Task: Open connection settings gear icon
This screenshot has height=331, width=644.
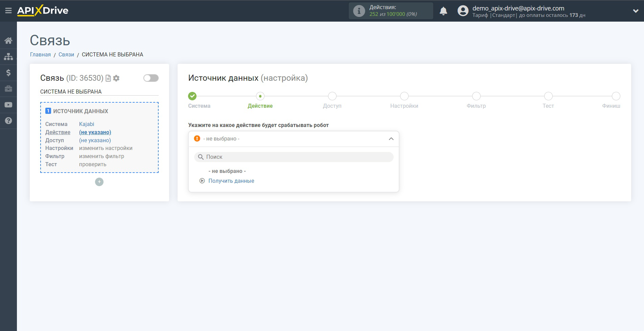Action: click(x=116, y=78)
